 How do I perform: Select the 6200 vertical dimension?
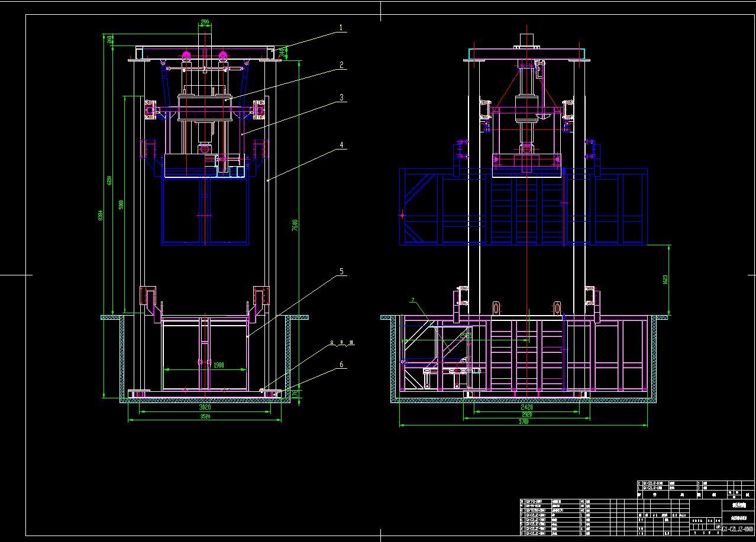(109, 180)
